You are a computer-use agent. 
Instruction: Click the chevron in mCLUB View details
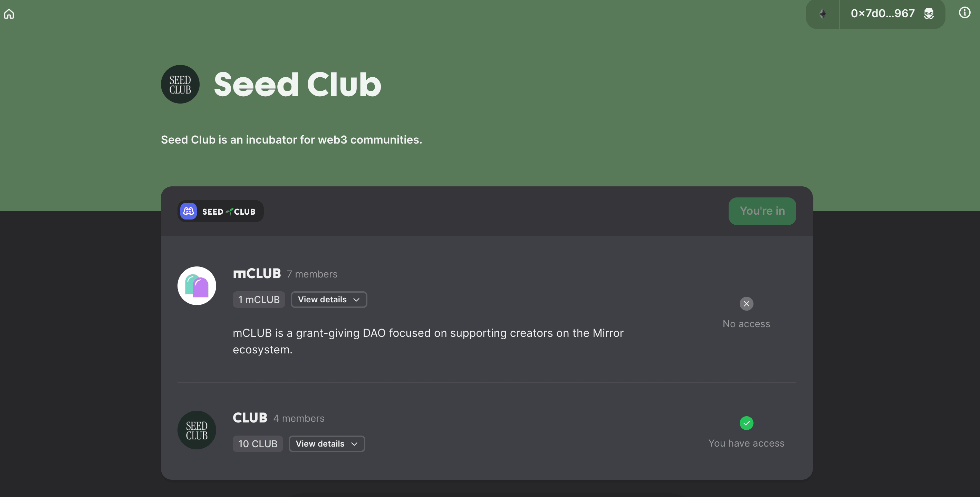click(356, 300)
